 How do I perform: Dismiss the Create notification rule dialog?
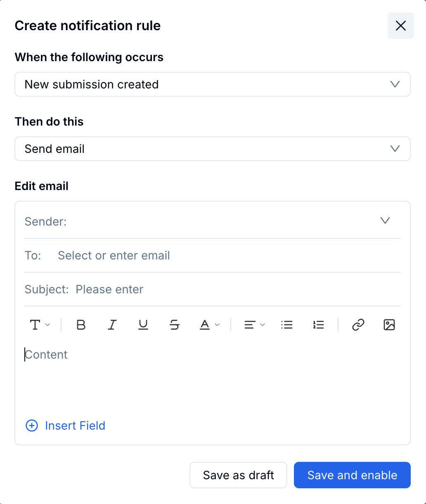point(400,26)
